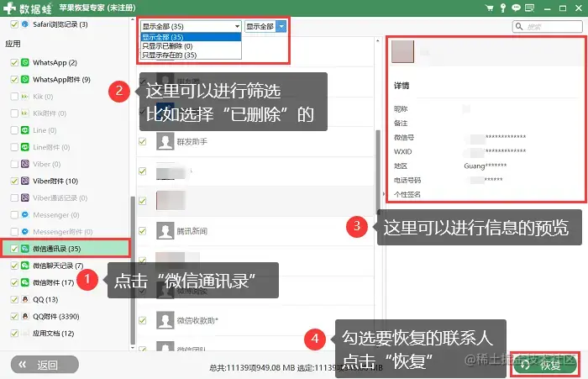Click the 微信号 label in details
Image resolution: width=588 pixels, height=379 pixels.
click(x=404, y=137)
